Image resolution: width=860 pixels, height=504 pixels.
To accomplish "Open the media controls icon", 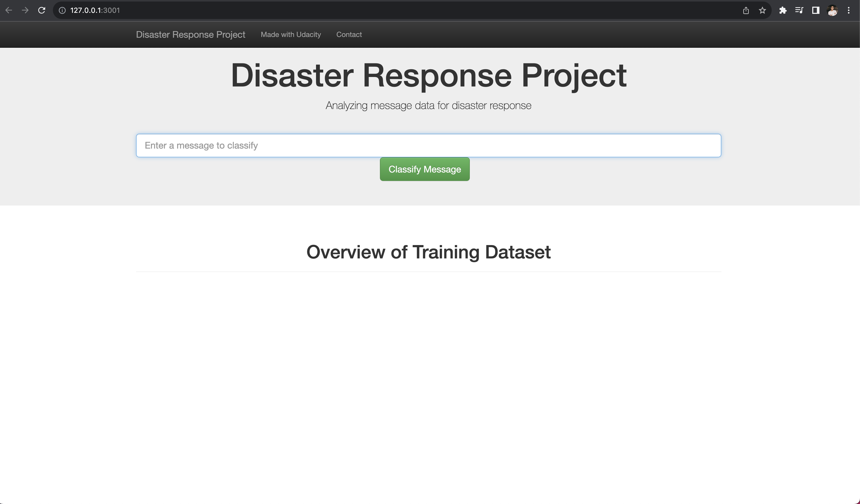I will (x=799, y=10).
